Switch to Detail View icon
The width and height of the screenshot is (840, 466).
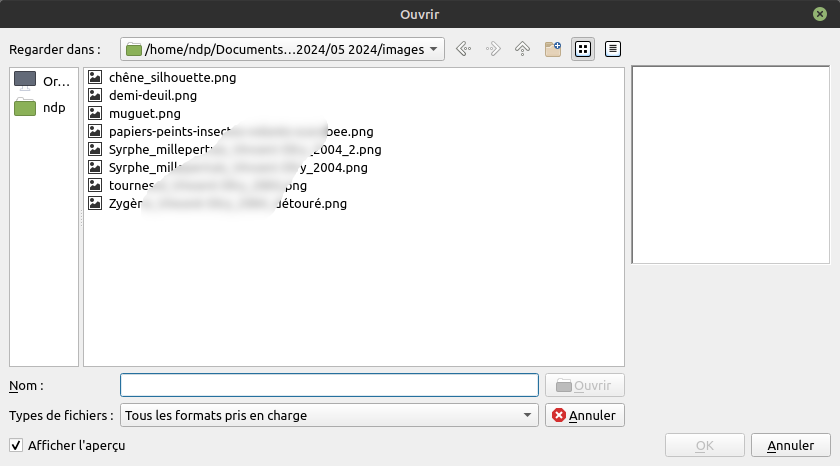612,48
